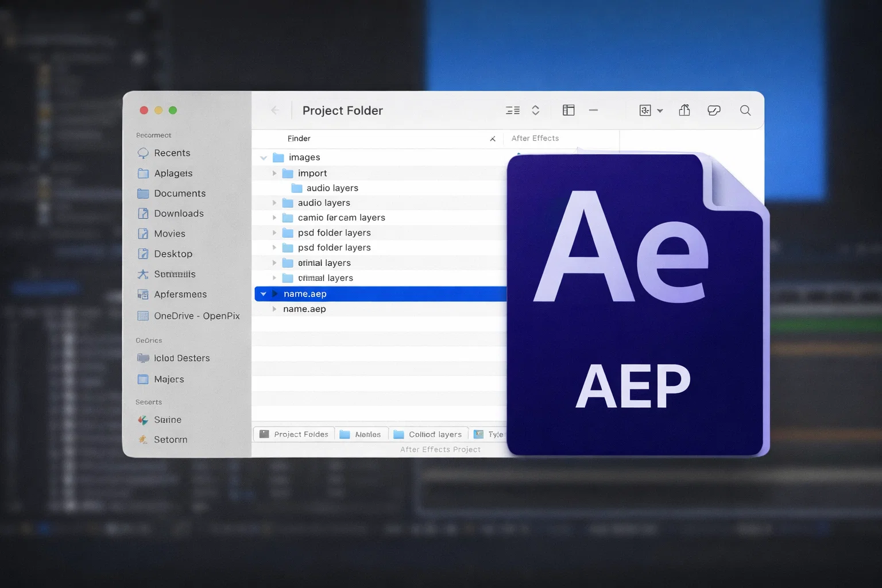Click the red tag icon near the sidebar bottom
Viewport: 882px width, 588px height.
142,420
